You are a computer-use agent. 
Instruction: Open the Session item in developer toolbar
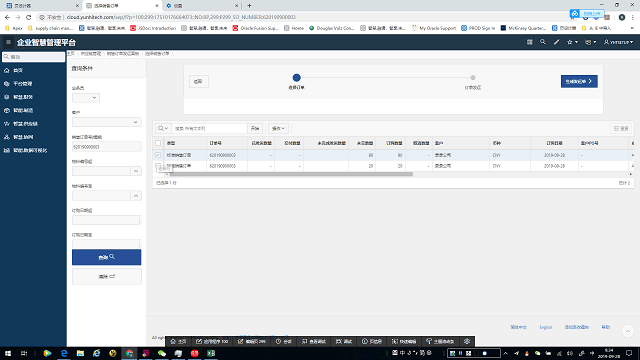coord(284,341)
